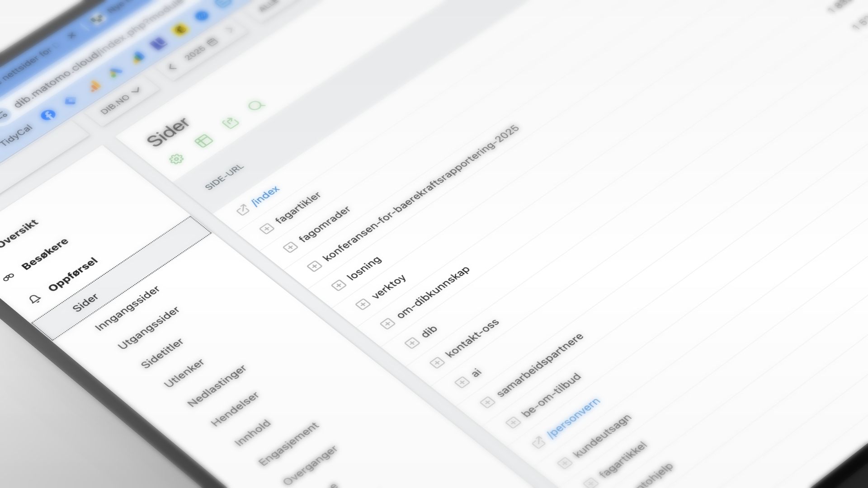Expand the fagomrader row

(x=290, y=247)
